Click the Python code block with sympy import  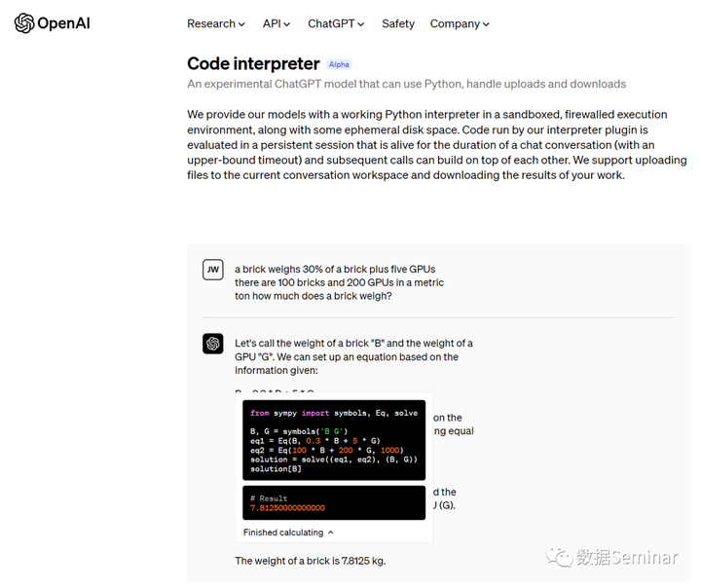pyautogui.click(x=334, y=440)
